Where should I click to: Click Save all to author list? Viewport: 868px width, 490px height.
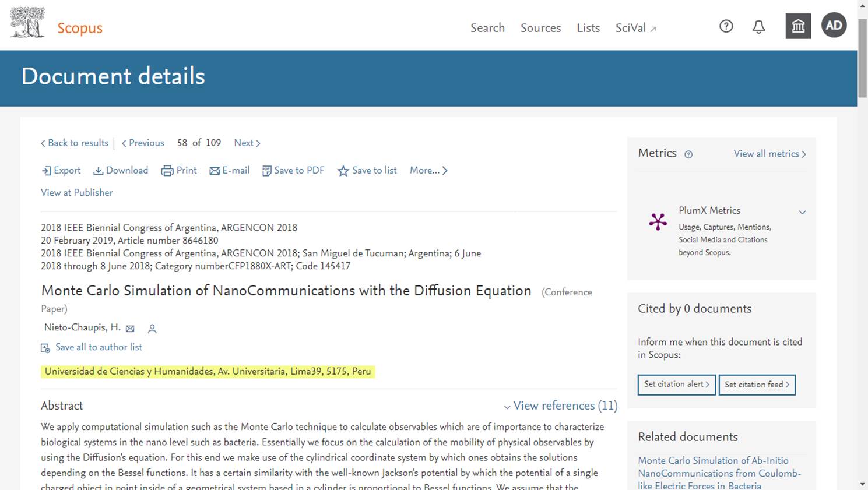(x=99, y=347)
